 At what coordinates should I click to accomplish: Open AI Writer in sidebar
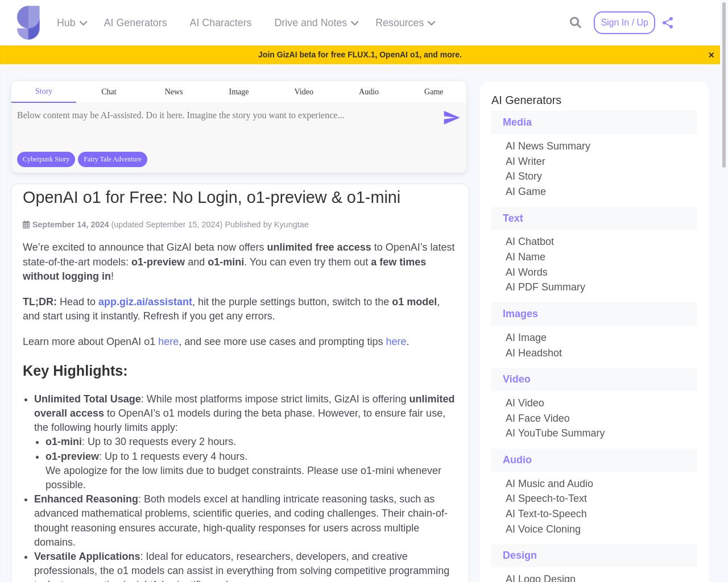pyautogui.click(x=525, y=161)
